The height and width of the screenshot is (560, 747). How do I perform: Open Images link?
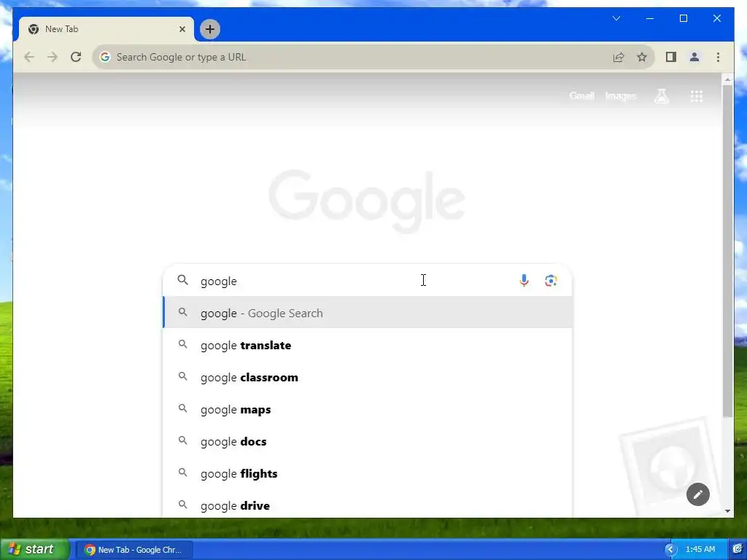(620, 96)
